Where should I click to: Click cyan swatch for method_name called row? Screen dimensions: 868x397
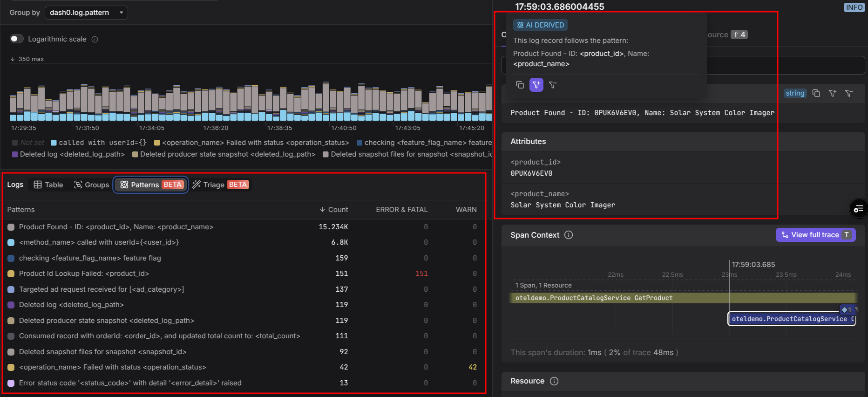tap(11, 242)
